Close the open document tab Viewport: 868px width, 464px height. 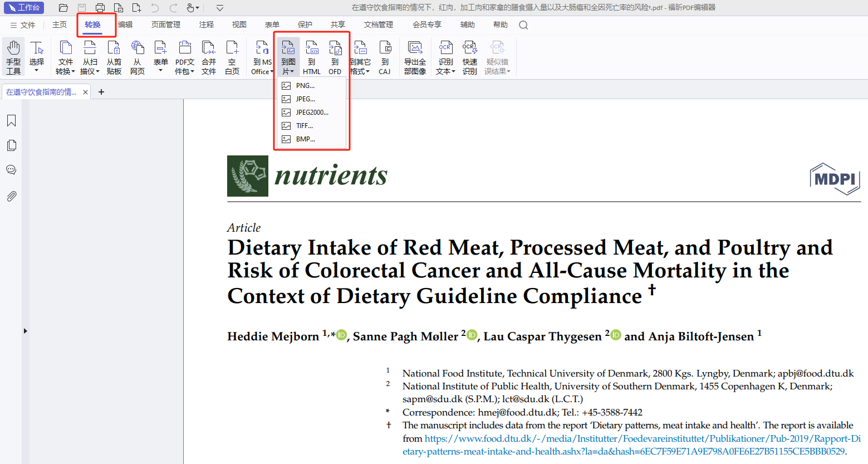[x=85, y=92]
